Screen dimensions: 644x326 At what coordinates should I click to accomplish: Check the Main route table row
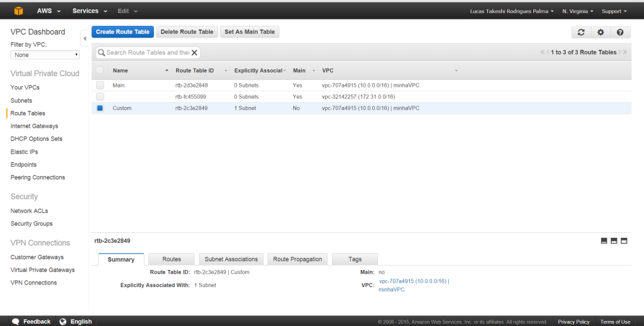pos(100,85)
